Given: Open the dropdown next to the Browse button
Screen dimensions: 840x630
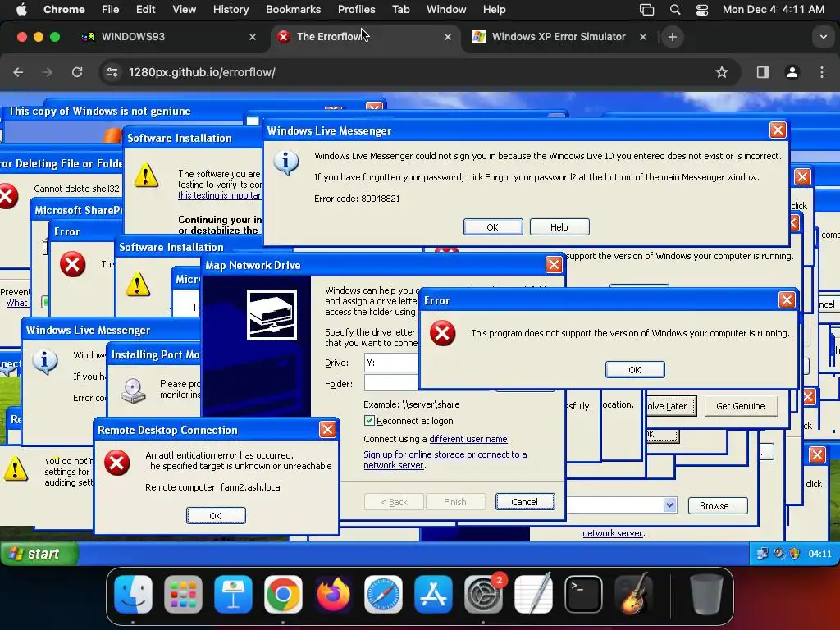Looking at the screenshot, I should point(669,505).
